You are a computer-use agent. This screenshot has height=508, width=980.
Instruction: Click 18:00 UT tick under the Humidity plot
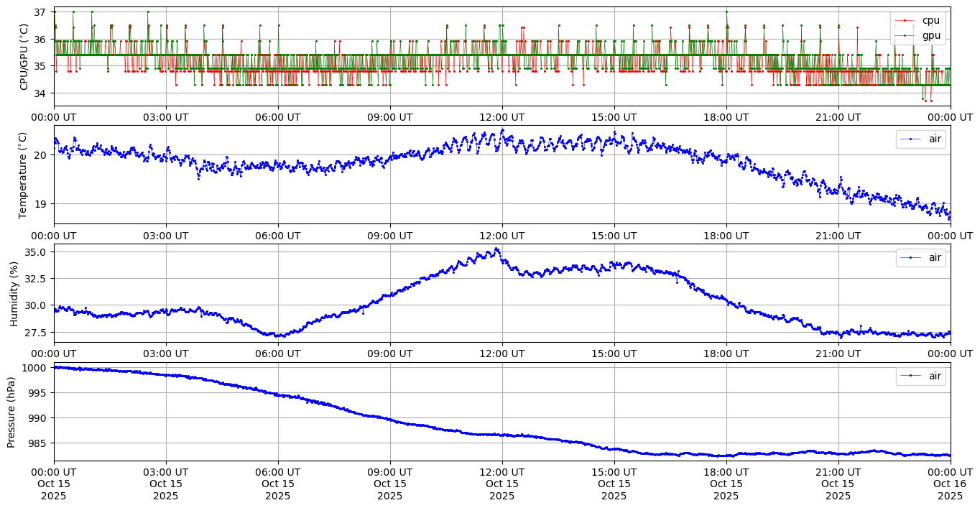[726, 354]
